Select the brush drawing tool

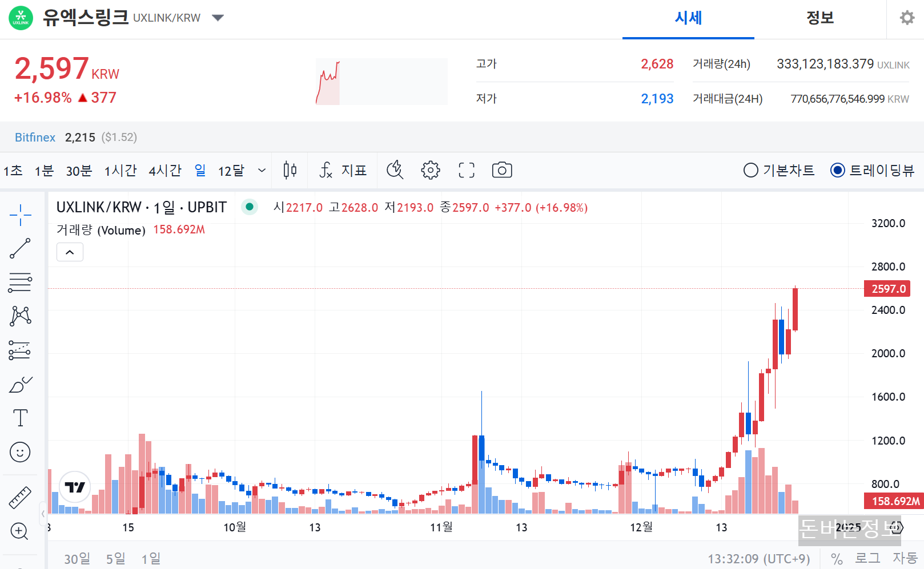tap(20, 384)
